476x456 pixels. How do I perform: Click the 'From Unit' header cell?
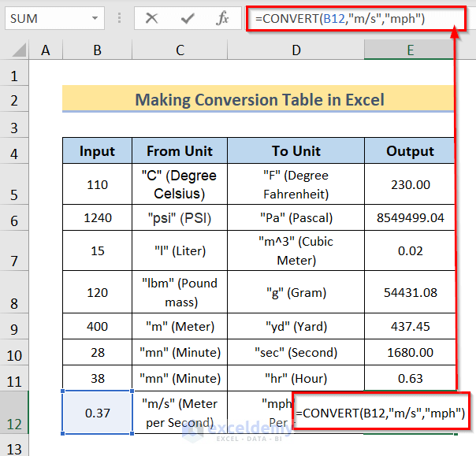[180, 151]
